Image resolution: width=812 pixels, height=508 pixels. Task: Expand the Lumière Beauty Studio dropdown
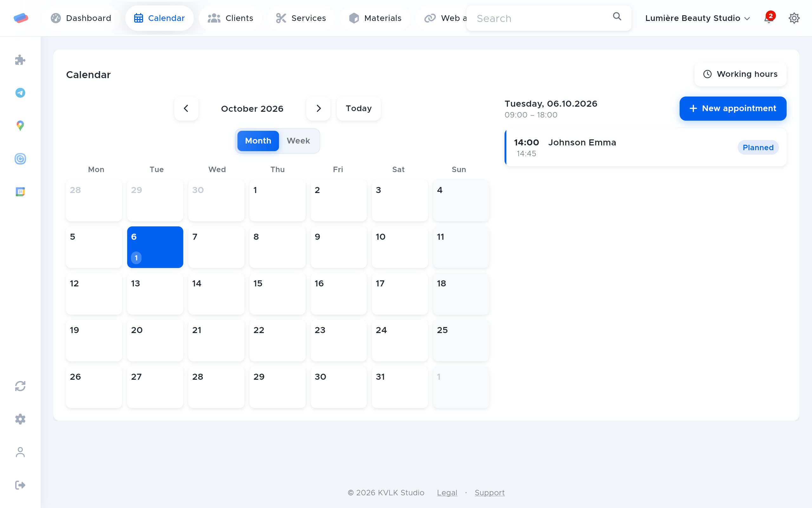(697, 18)
